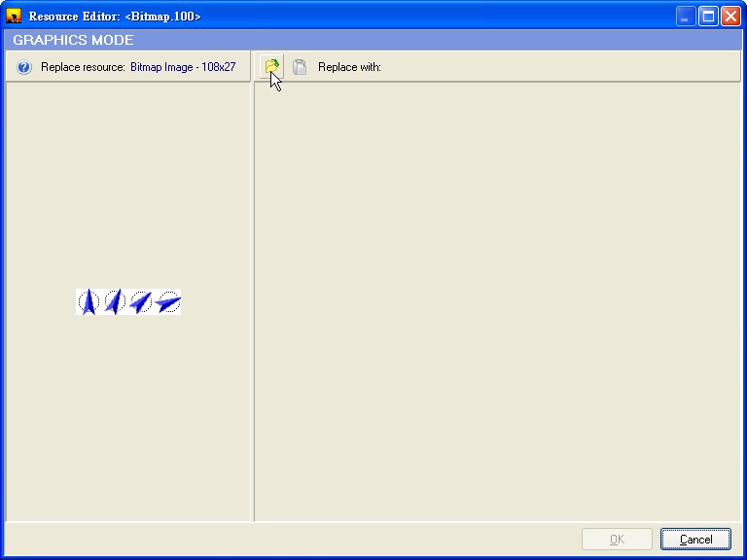Click the 'Replace resource:' label
This screenshot has height=560, width=747.
[x=83, y=67]
